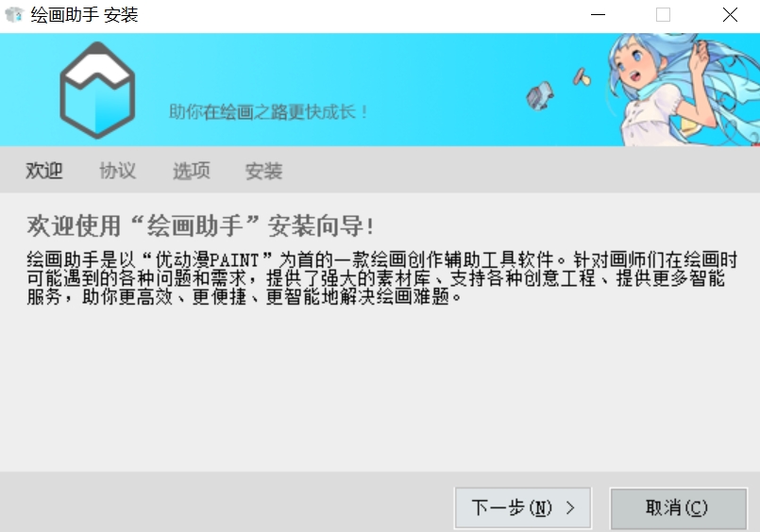Click the empty area below the description
Screen dimensions: 760x532
coord(380,388)
